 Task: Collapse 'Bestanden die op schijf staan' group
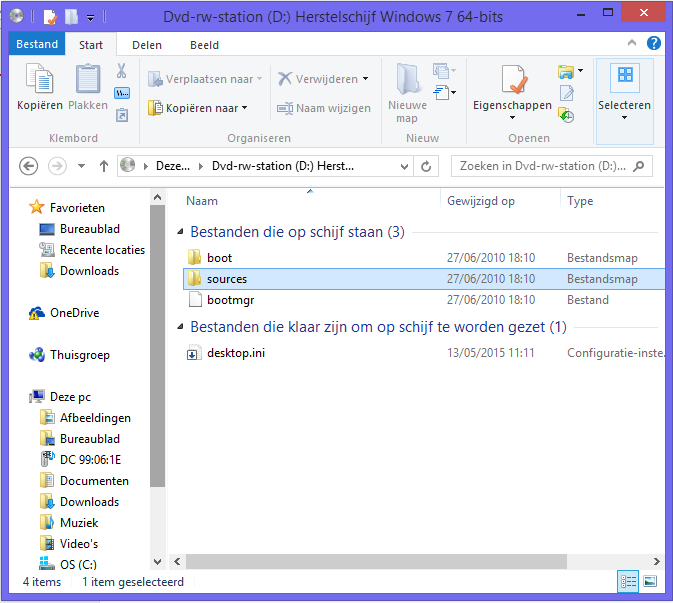point(181,232)
